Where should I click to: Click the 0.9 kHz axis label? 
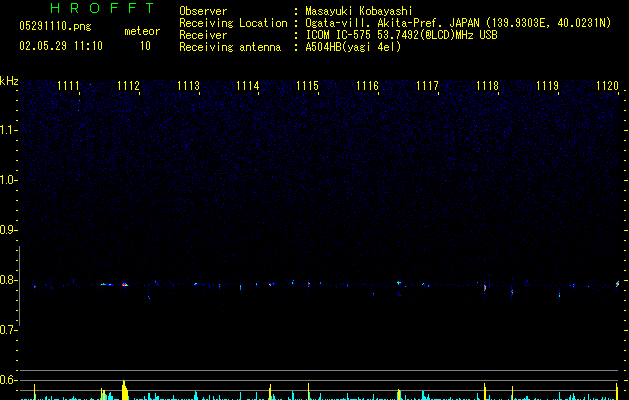point(8,230)
